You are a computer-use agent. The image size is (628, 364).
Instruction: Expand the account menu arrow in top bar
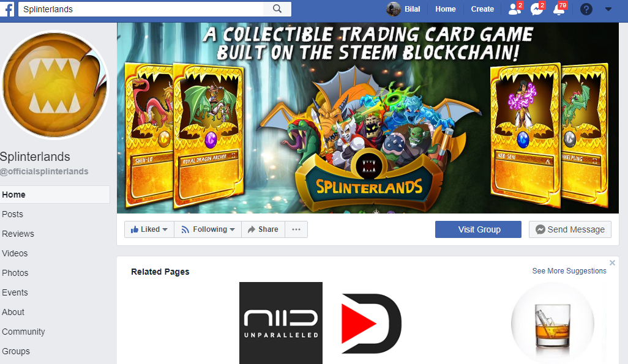click(608, 9)
